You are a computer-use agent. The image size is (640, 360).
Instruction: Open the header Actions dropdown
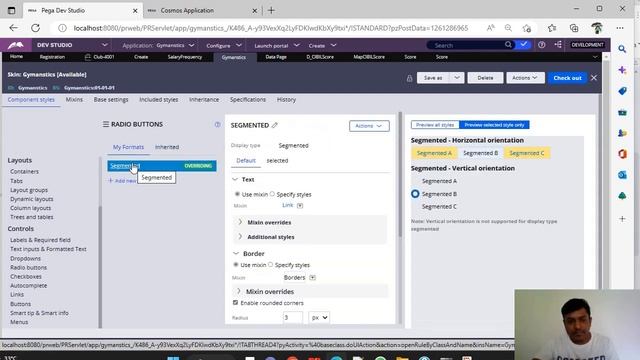525,78
